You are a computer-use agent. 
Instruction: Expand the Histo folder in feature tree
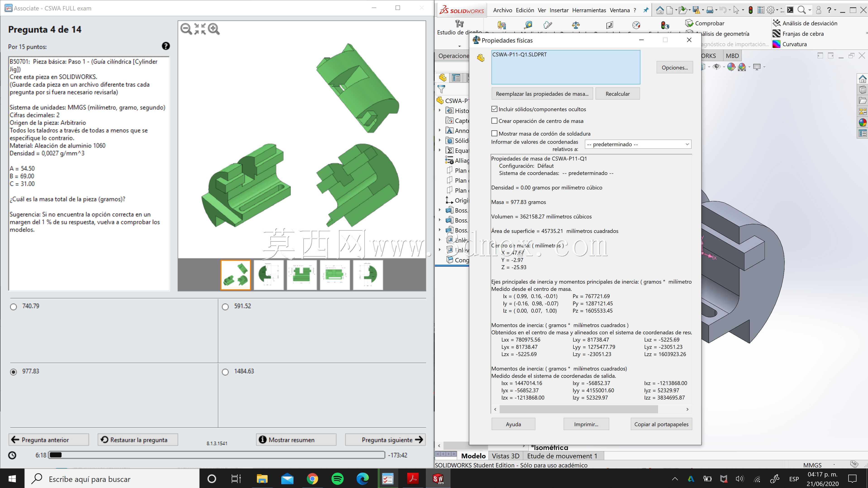pos(439,110)
